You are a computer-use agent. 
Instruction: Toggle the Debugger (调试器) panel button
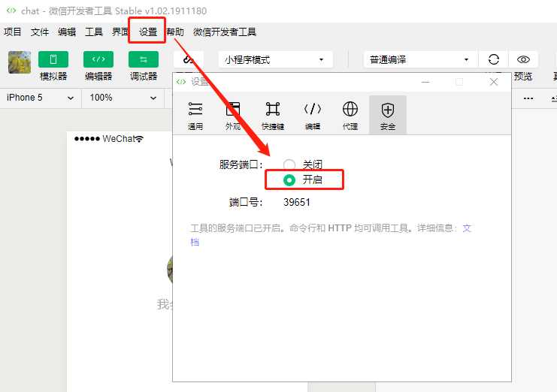coord(144,59)
